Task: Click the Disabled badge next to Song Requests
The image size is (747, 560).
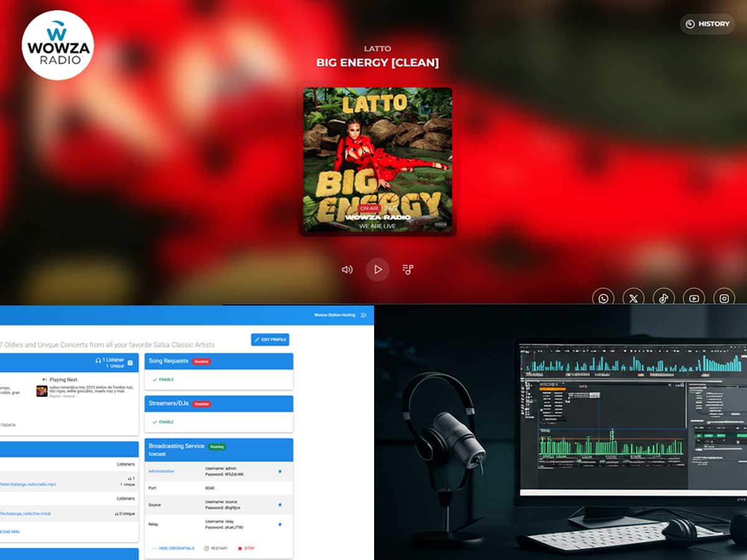Action: coord(201,362)
